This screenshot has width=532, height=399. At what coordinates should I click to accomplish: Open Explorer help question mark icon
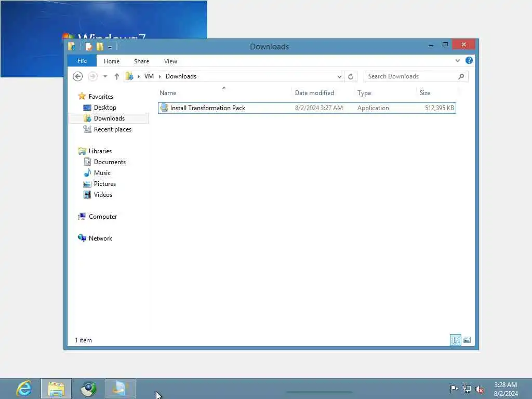469,60
